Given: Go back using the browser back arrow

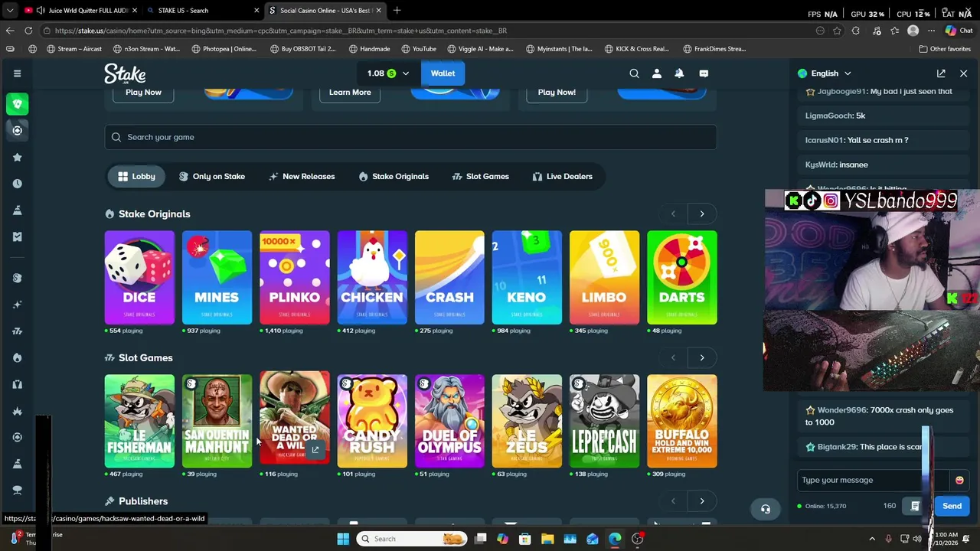Looking at the screenshot, I should tap(9, 31).
